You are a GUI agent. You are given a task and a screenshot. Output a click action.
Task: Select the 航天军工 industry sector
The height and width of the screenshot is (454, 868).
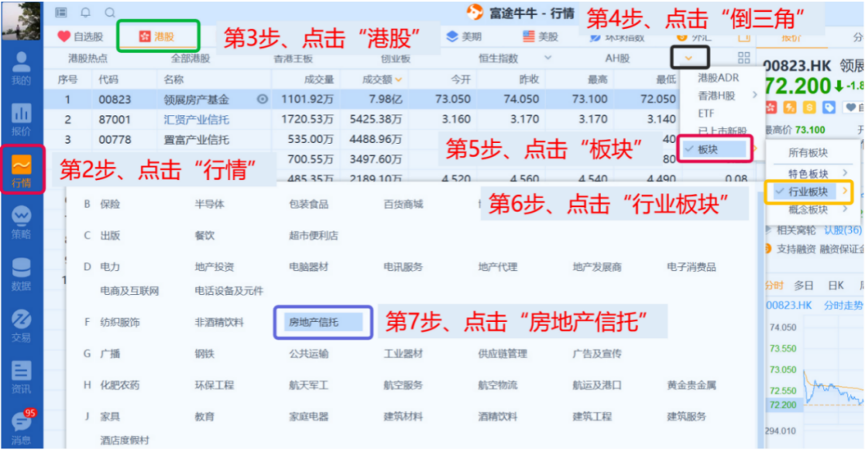point(309,385)
